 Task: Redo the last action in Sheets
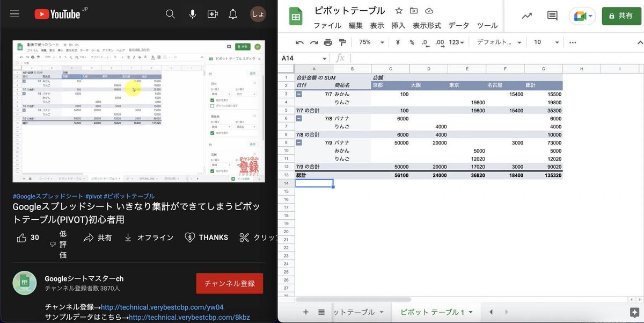(314, 42)
